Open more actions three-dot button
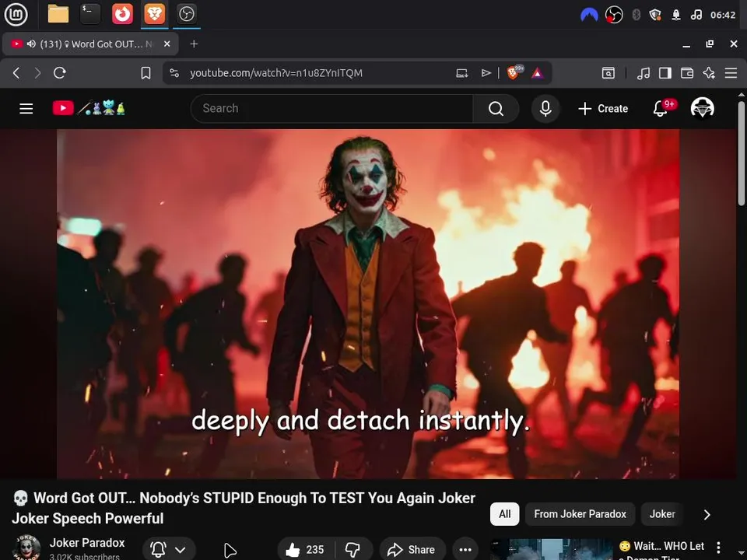 pyautogui.click(x=465, y=550)
